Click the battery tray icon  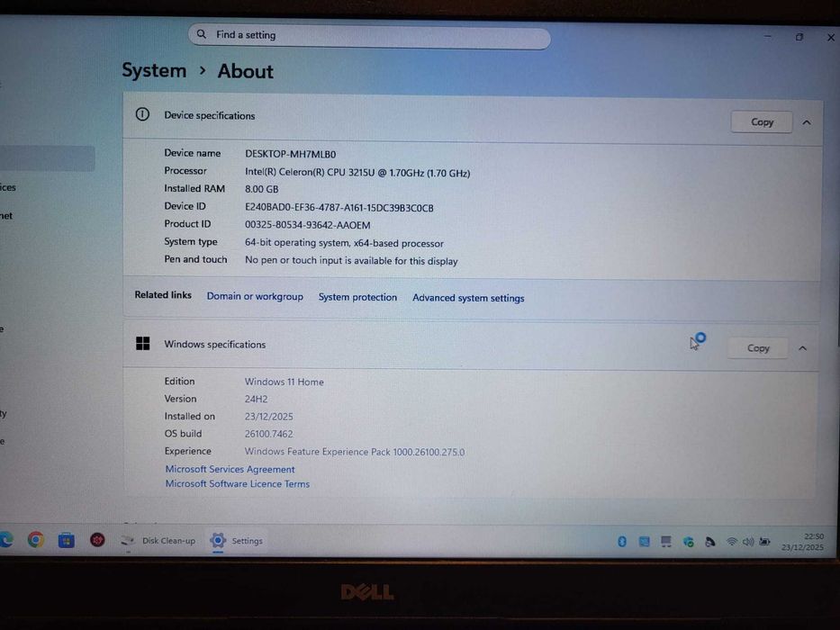[765, 542]
